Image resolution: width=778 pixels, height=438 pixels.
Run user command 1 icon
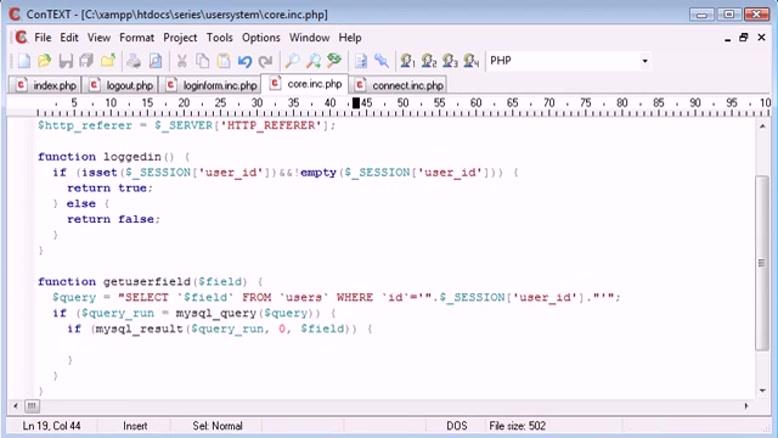click(408, 61)
